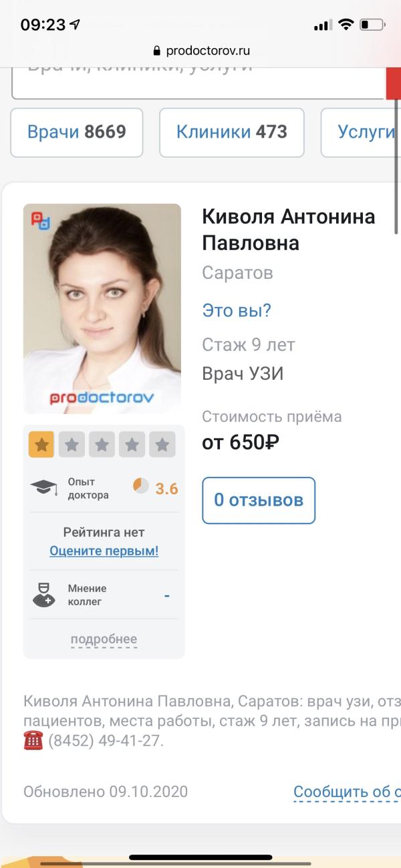This screenshot has height=868, width=401.
Task: Switch to the Клиники 473 tab
Action: pyautogui.click(x=232, y=132)
